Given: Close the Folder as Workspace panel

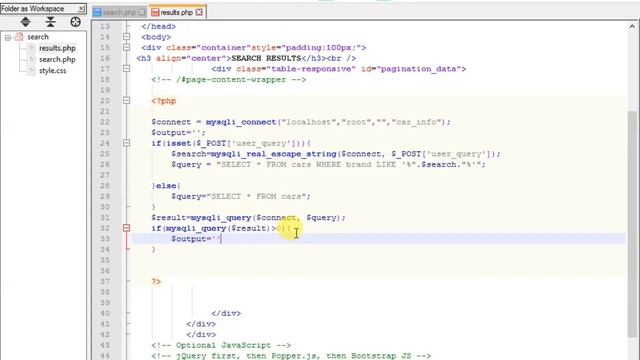Looking at the screenshot, I should pos(81,9).
